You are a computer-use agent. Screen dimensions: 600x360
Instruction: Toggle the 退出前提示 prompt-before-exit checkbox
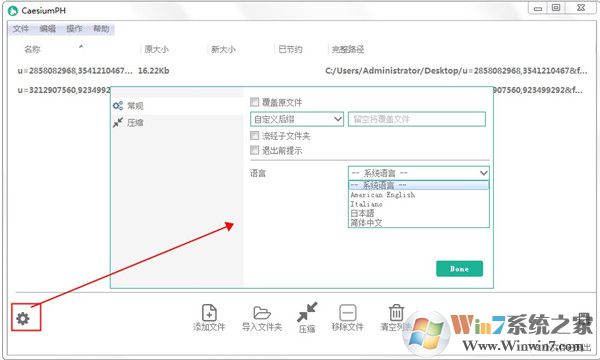[254, 150]
